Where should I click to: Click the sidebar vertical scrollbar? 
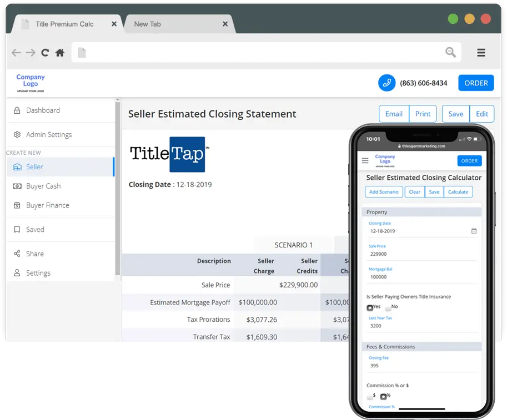point(117,188)
